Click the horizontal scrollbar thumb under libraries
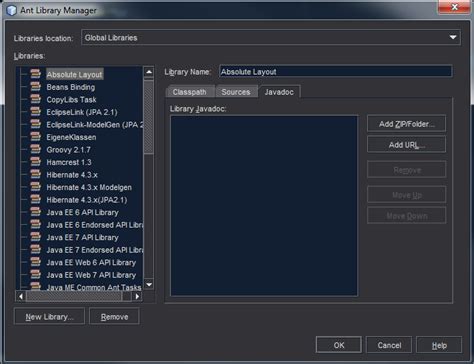The width and height of the screenshot is (474, 364). tap(74, 296)
